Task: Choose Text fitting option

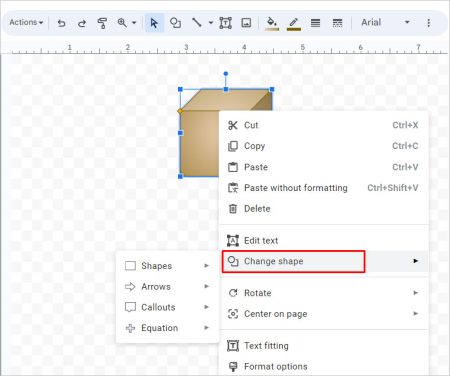Action: click(324, 346)
